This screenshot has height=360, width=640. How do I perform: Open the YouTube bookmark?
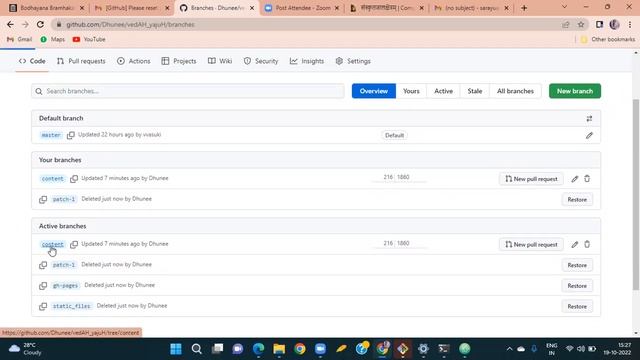pyautogui.click(x=89, y=39)
